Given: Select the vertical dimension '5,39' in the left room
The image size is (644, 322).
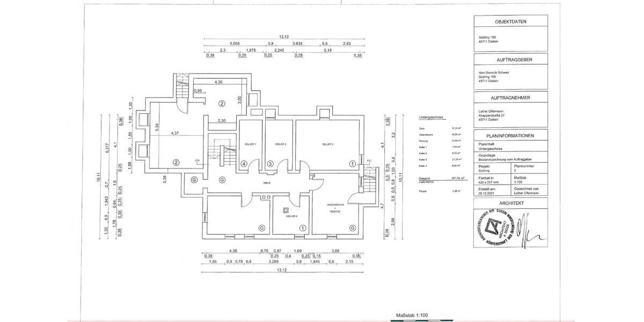Looking at the screenshot, I should click(156, 127).
